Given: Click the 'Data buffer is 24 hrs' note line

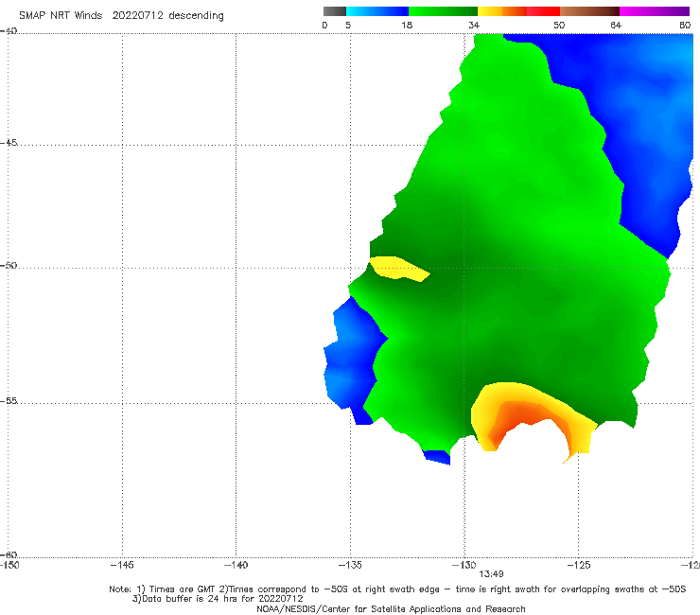Looking at the screenshot, I should point(218,599).
